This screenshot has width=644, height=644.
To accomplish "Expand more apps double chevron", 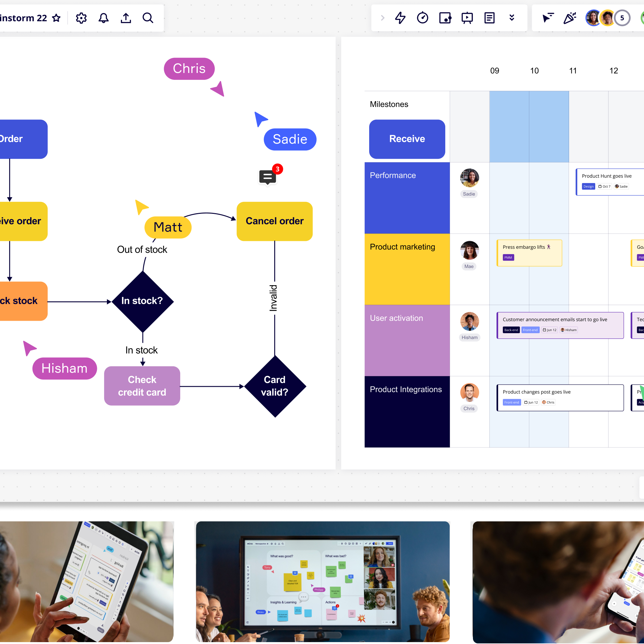I will [x=512, y=18].
